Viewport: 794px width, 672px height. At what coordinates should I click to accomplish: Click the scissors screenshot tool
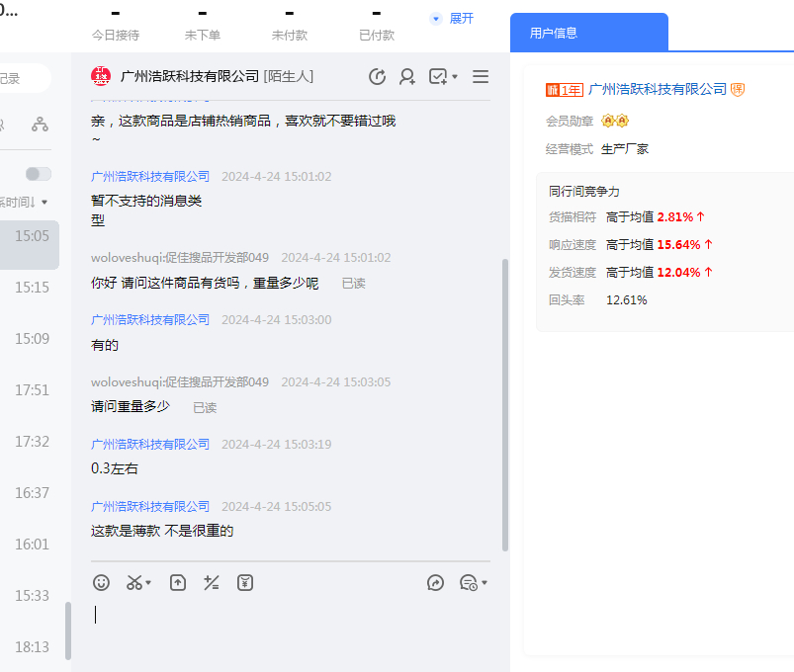[x=134, y=583]
